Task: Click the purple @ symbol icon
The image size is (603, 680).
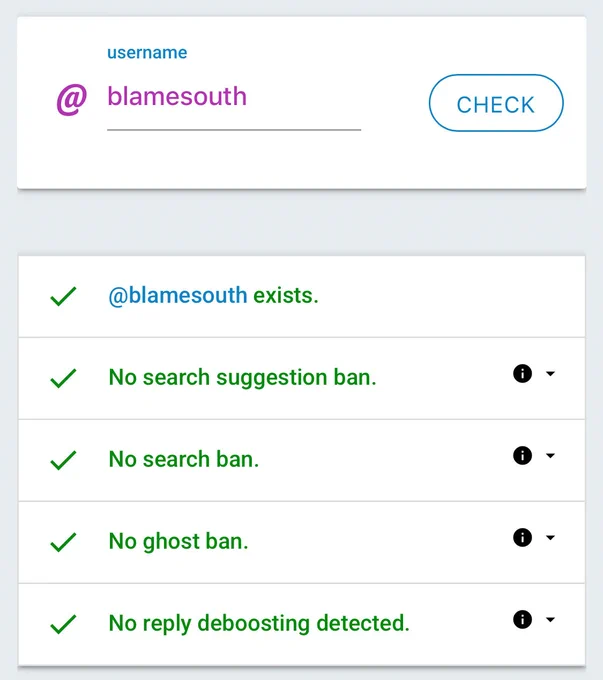Action: click(x=72, y=99)
